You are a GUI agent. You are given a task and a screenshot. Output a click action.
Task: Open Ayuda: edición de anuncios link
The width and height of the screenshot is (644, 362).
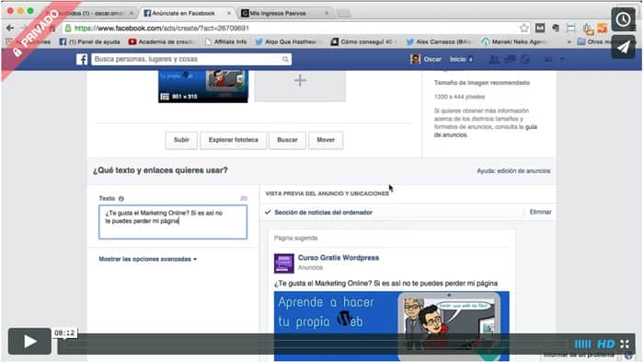click(x=513, y=170)
